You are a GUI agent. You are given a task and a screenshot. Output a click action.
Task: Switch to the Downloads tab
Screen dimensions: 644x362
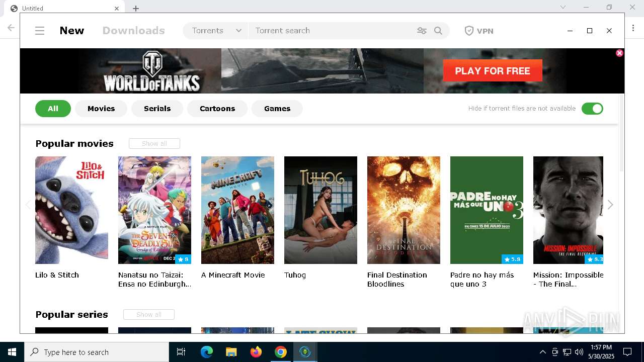click(x=134, y=31)
